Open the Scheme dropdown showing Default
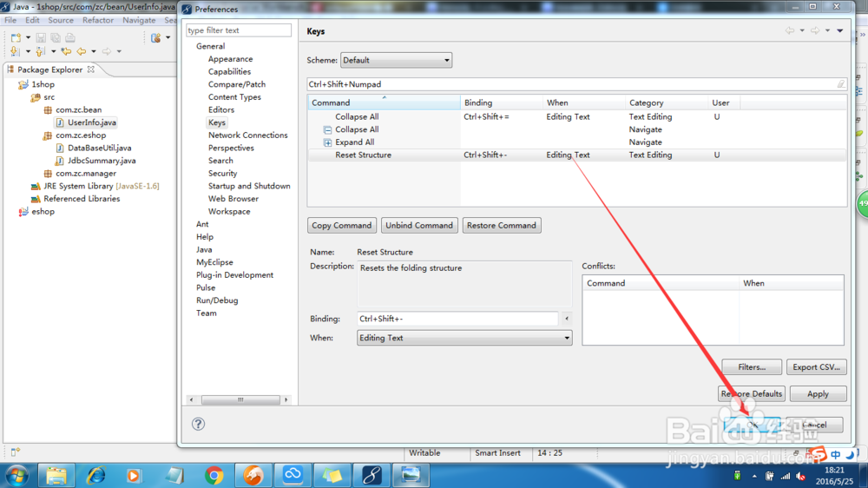This screenshot has width=868, height=488. tap(396, 60)
